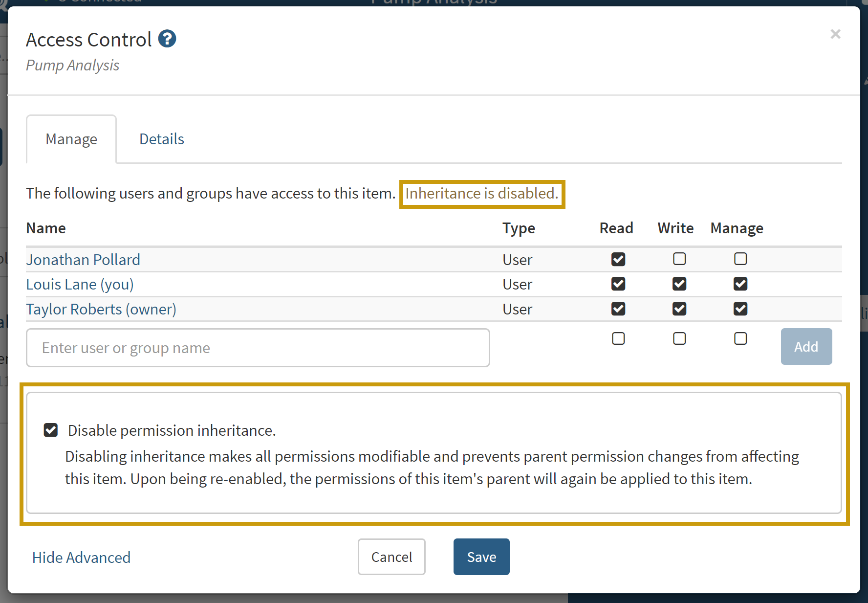The image size is (868, 603).
Task: Grant Manage permission to Jonathan Pollard
Action: click(740, 259)
